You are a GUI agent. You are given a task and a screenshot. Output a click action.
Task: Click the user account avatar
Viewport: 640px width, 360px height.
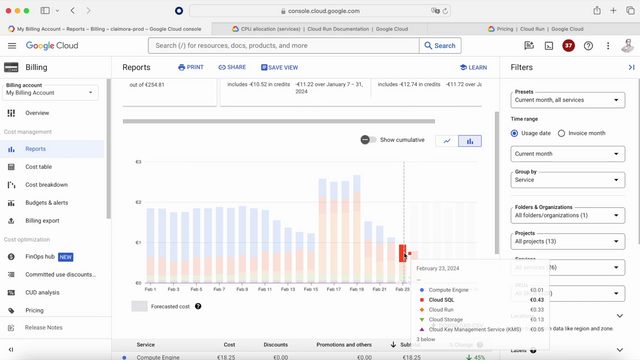point(628,46)
